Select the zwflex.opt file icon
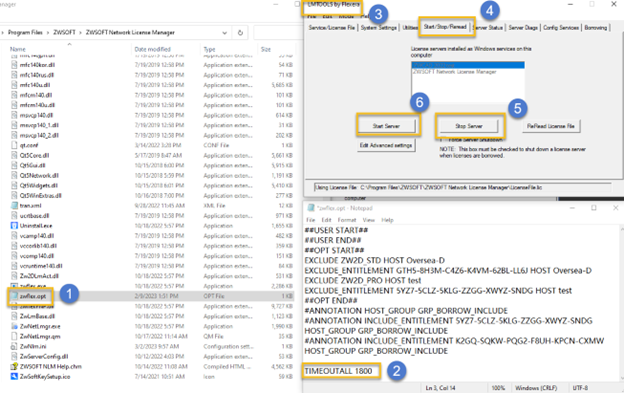The image size is (624, 393). [14, 296]
